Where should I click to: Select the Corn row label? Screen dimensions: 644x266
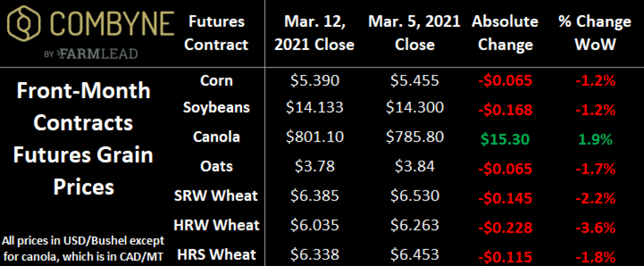tap(216, 80)
